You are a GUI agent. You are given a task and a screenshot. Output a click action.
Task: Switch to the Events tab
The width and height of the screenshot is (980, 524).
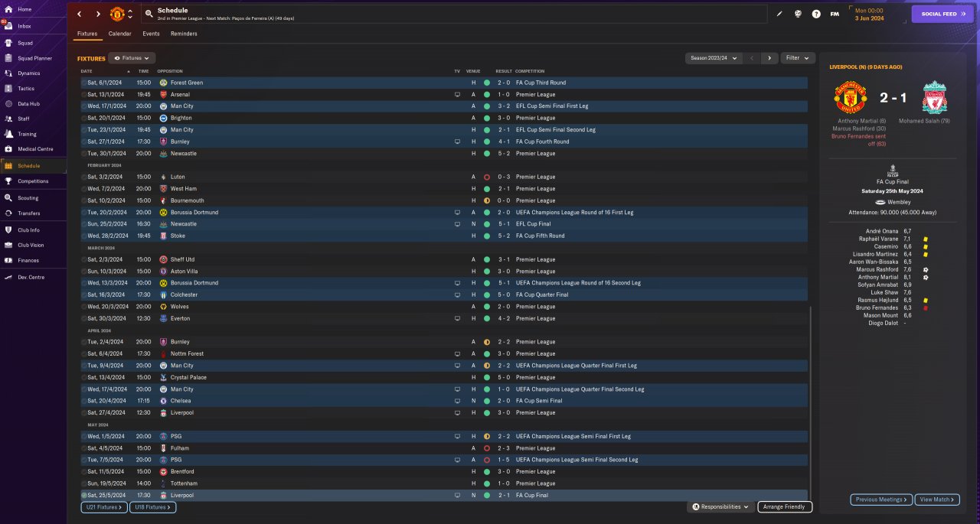pos(151,34)
